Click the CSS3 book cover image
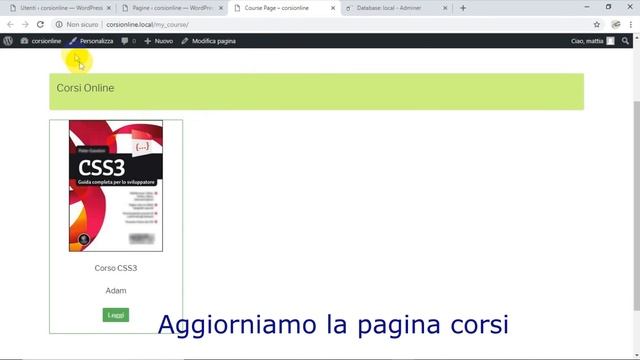This screenshot has height=360, width=640. click(116, 186)
